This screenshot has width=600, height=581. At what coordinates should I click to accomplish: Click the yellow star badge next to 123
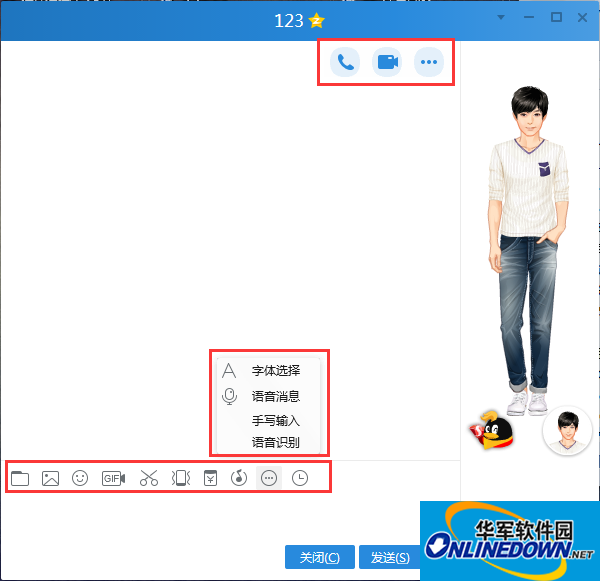pos(316,21)
